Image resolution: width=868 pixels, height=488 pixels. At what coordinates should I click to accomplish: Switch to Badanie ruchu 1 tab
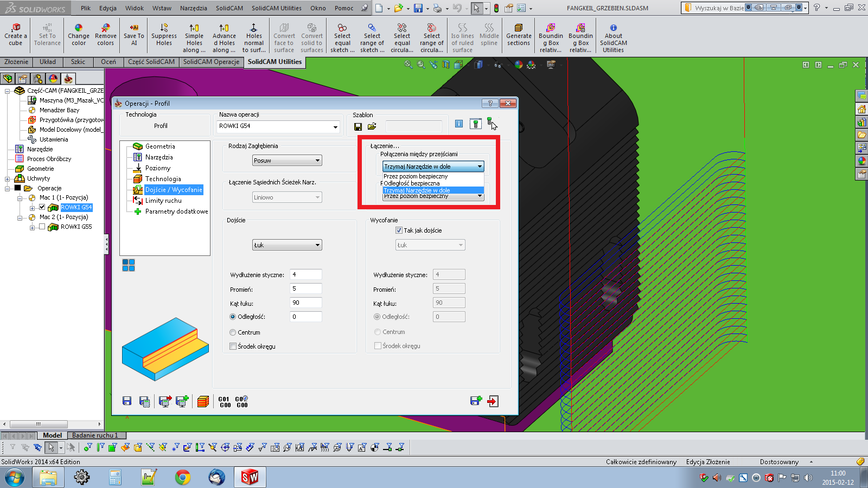pyautogui.click(x=95, y=435)
